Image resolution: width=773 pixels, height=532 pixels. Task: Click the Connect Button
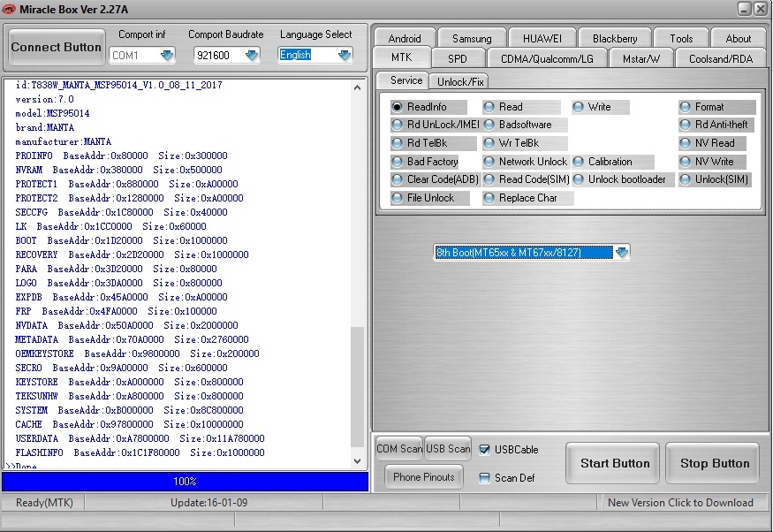click(x=57, y=48)
